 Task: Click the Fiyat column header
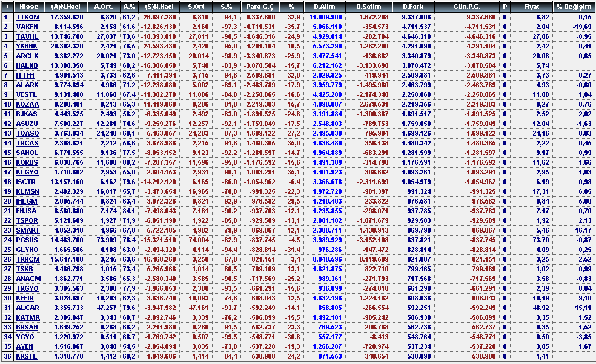[531, 7]
